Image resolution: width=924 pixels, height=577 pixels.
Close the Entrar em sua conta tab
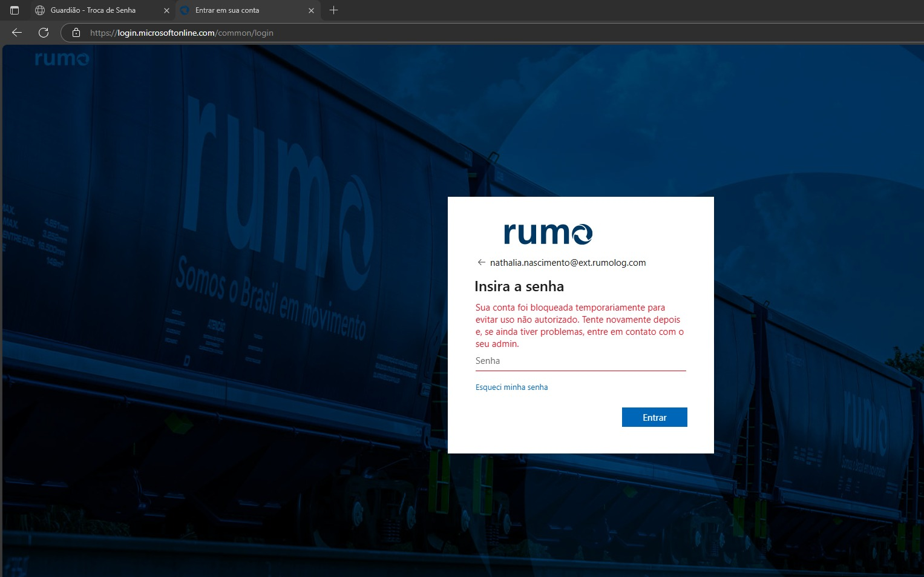[x=311, y=10]
